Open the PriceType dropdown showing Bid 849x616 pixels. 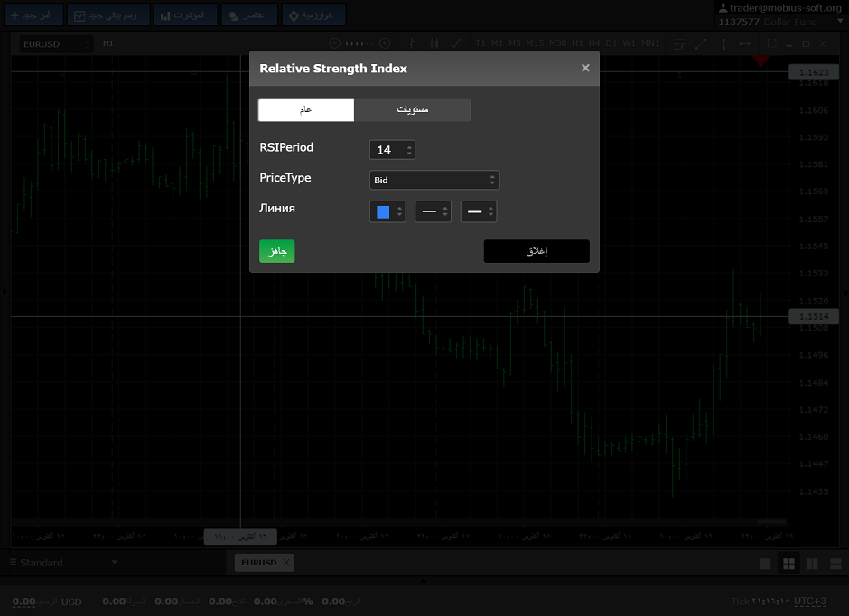[434, 181]
